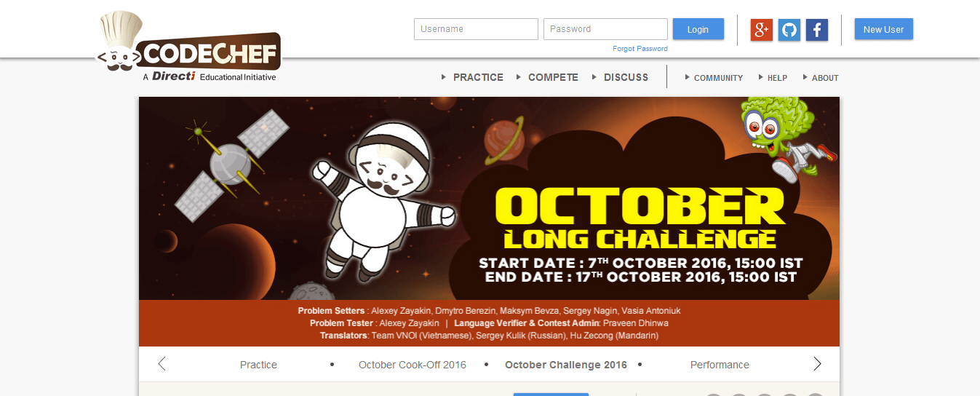
Task: Expand the COMPETE menu arrow
Action: point(519,77)
